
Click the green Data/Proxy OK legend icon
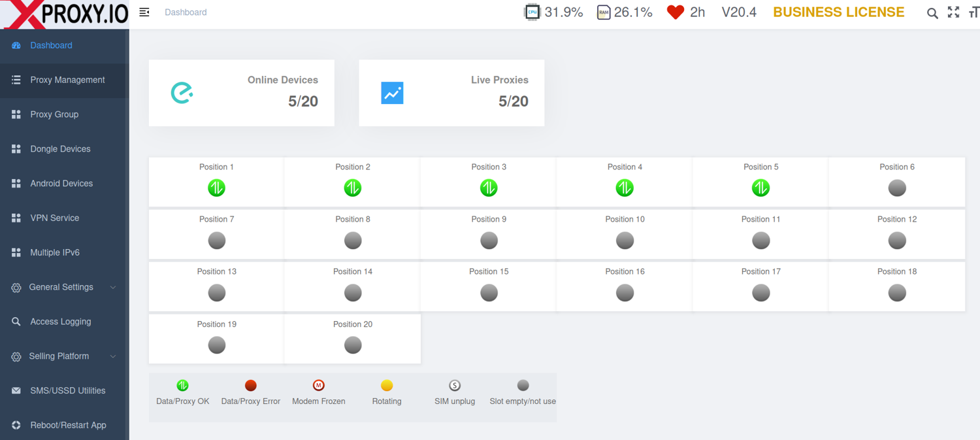[x=183, y=385]
